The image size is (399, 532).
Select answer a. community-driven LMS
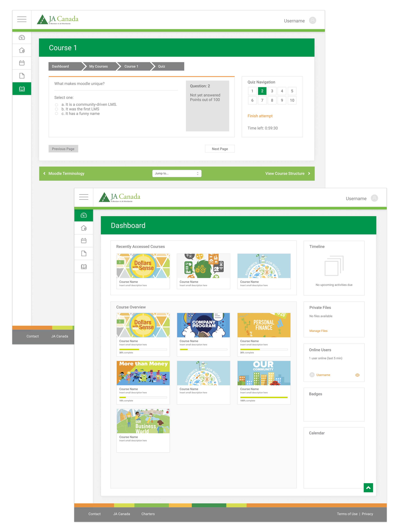pyautogui.click(x=56, y=105)
